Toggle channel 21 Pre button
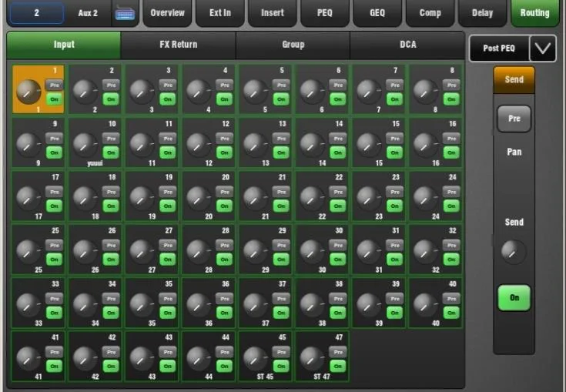This screenshot has height=392, width=566. click(x=282, y=193)
